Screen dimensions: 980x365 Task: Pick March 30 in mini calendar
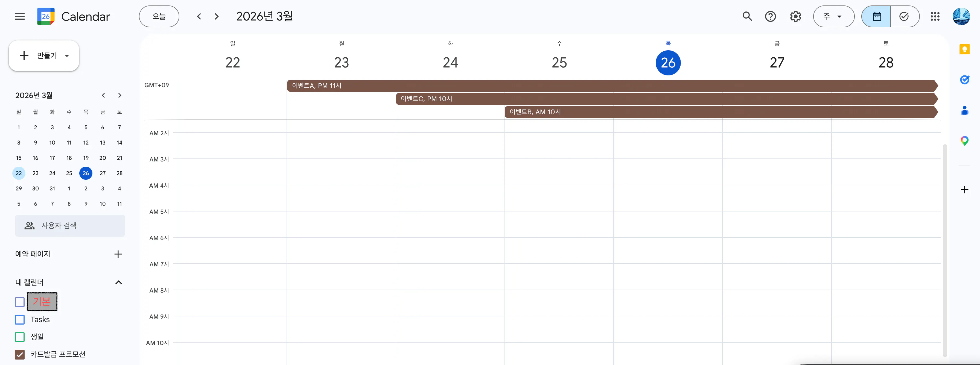35,189
